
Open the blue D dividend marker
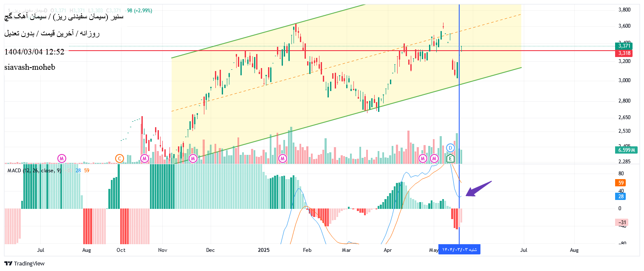pos(450,148)
